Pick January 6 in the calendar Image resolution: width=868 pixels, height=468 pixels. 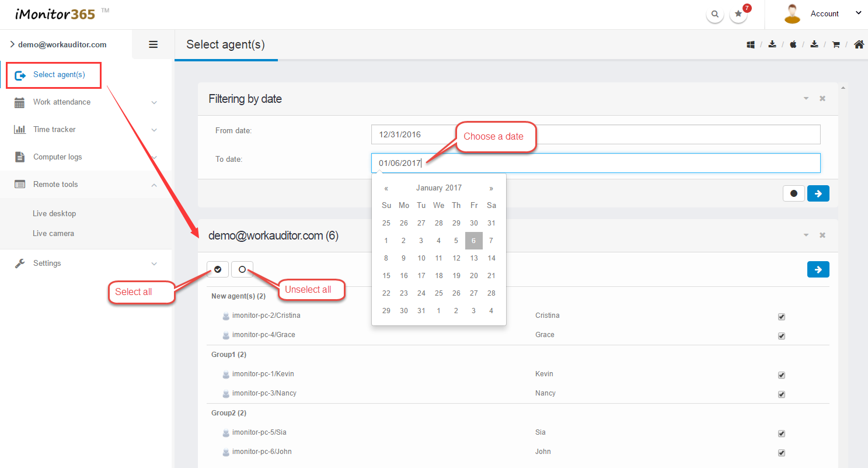pos(474,241)
